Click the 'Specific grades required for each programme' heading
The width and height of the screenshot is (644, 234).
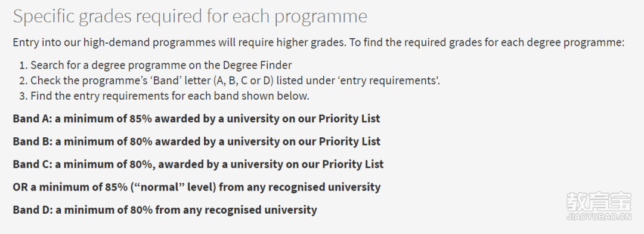(190, 17)
